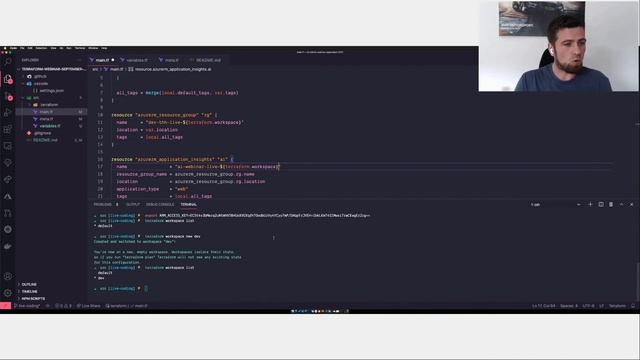Click the Ln Col indicator in status bar
Viewport: 640px width, 360px height.
[543, 306]
